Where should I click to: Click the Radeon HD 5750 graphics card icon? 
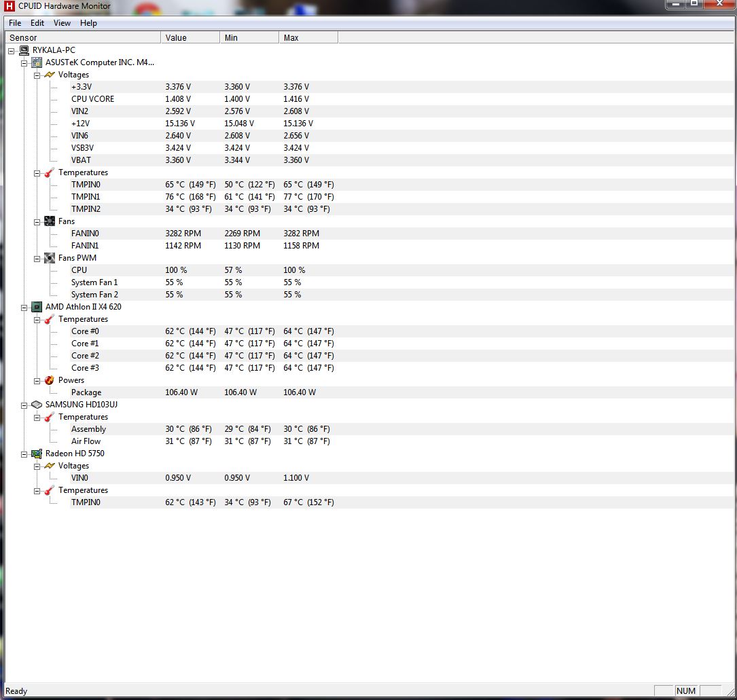pos(37,454)
